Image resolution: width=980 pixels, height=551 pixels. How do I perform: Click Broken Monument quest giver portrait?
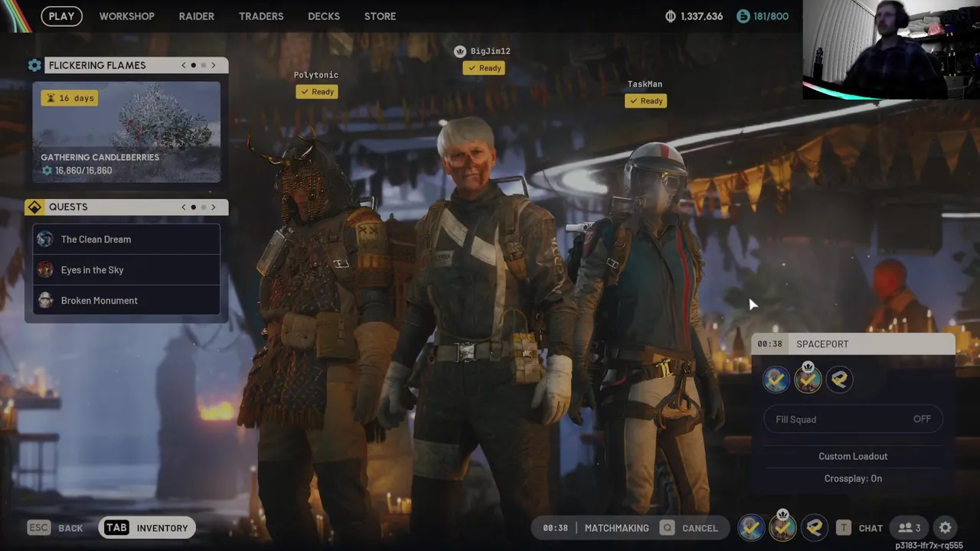[x=46, y=300]
